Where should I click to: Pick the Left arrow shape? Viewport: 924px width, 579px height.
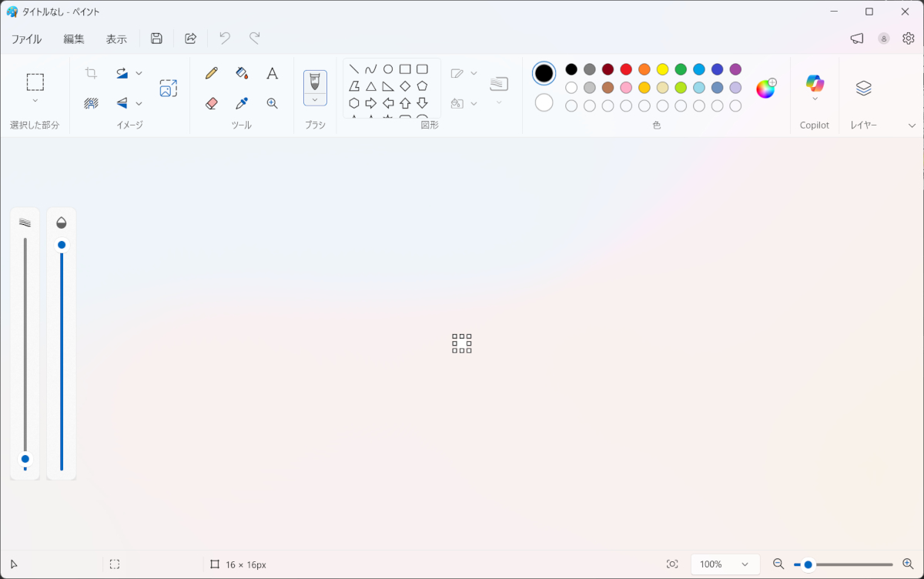[388, 103]
